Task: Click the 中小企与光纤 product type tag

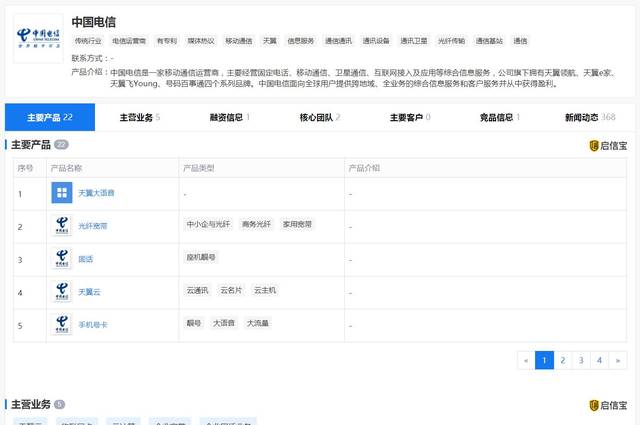Action: 208,224
